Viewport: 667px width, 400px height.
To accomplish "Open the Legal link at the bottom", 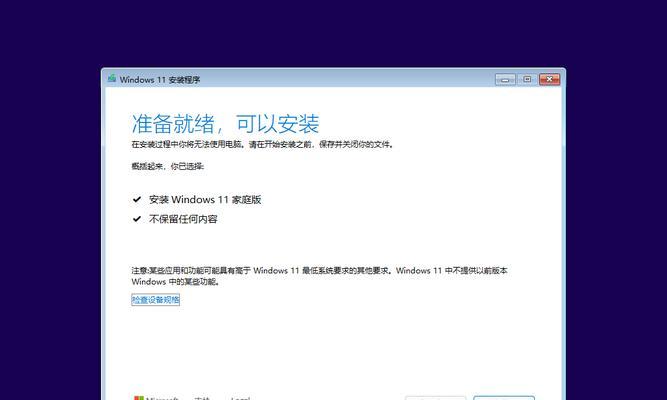I will click(x=240, y=398).
